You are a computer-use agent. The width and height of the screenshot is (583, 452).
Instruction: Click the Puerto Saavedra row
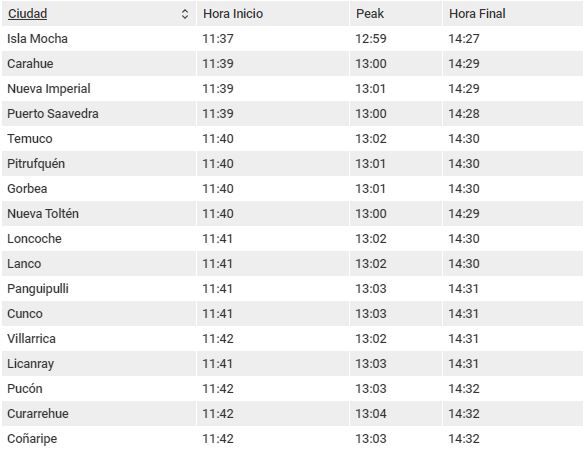292,114
